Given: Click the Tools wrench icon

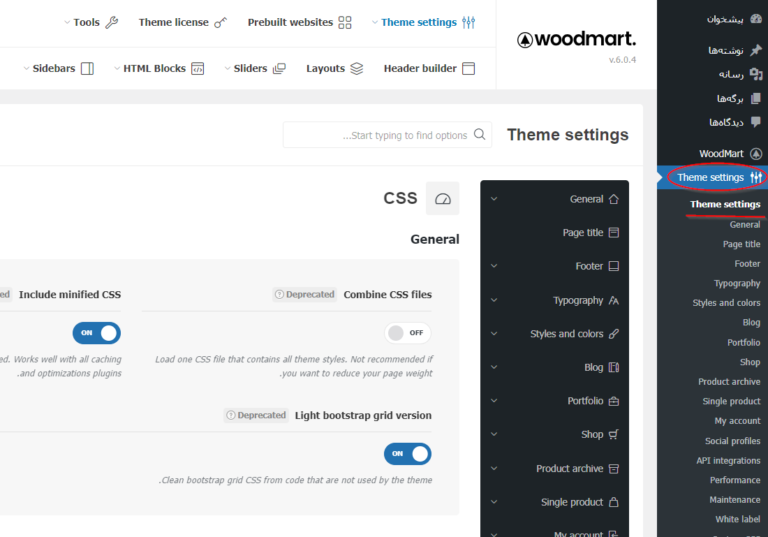Looking at the screenshot, I should (x=112, y=22).
